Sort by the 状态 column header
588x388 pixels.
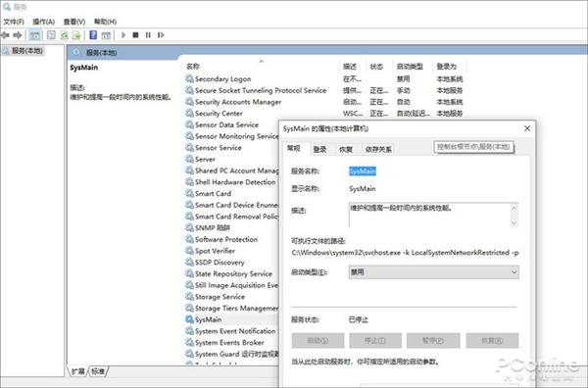pyautogui.click(x=376, y=67)
